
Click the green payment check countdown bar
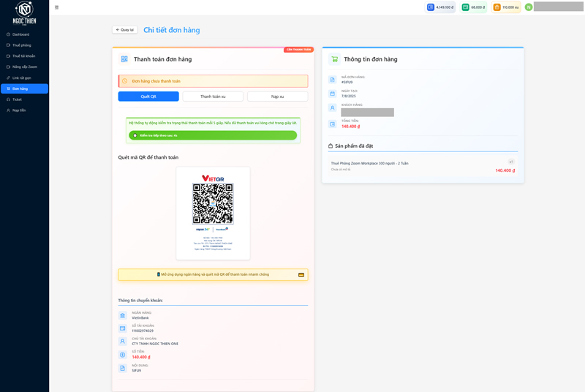point(213,135)
